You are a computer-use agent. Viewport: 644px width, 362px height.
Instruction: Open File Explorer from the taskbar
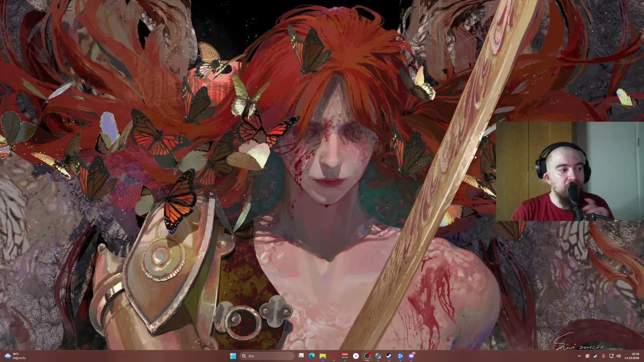tap(323, 356)
